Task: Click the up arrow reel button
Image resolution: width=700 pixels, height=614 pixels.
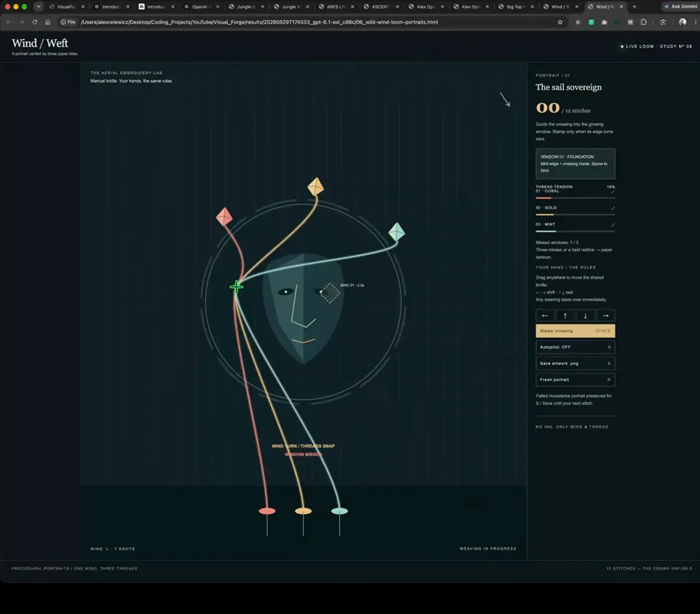Action: click(x=565, y=316)
